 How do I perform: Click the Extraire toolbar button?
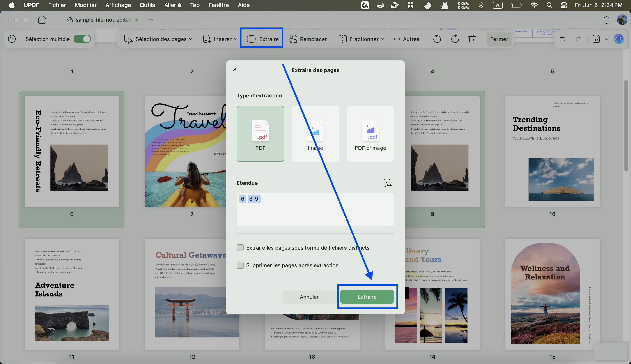[262, 39]
